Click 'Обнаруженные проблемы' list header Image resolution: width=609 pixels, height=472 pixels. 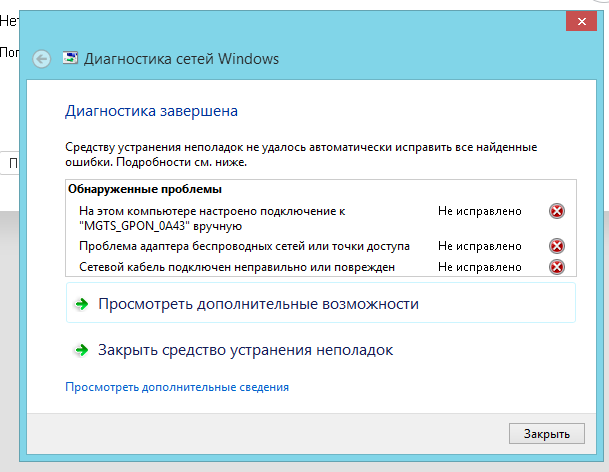[145, 189]
